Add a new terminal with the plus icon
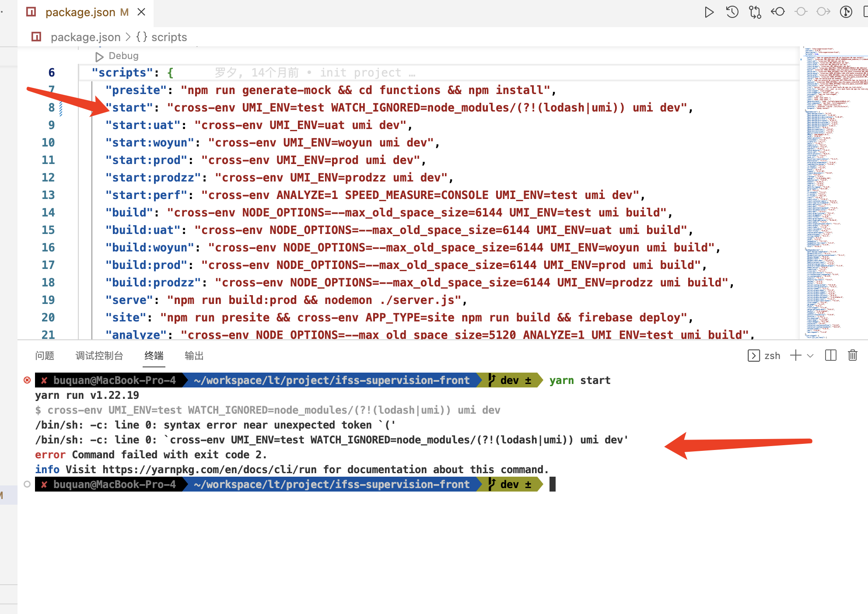This screenshot has width=868, height=614. pos(796,356)
